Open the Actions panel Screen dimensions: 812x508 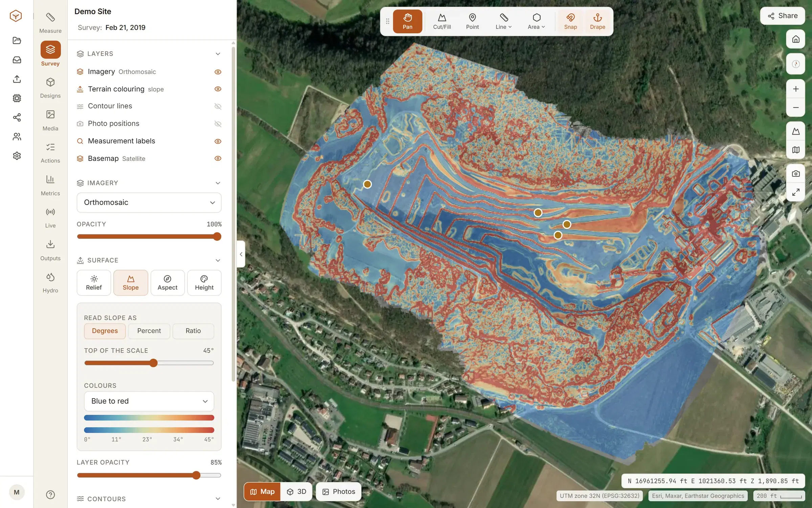50,153
